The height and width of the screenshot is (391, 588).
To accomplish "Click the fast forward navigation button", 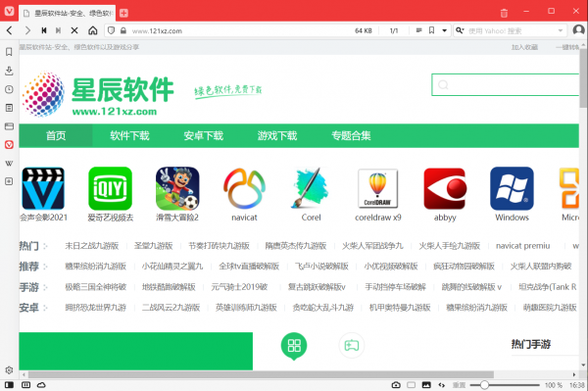I will point(58,30).
